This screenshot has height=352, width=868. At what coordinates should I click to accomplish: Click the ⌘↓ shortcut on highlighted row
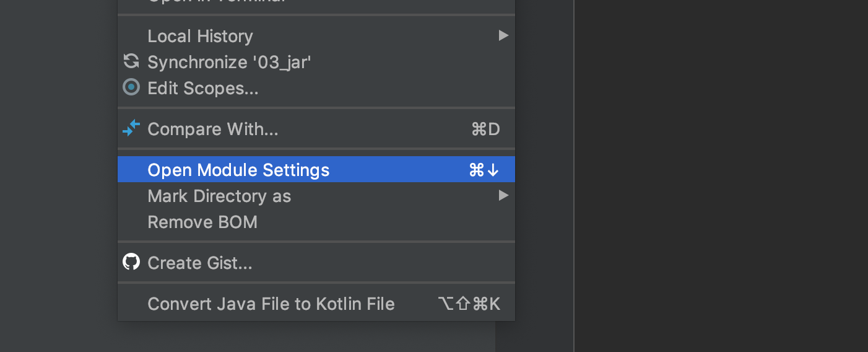point(484,170)
